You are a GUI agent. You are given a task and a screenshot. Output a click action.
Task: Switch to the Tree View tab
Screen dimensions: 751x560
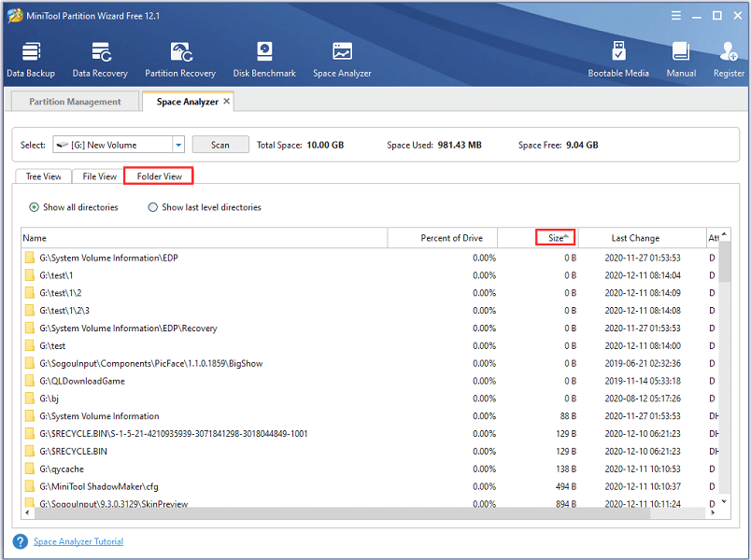pos(44,176)
